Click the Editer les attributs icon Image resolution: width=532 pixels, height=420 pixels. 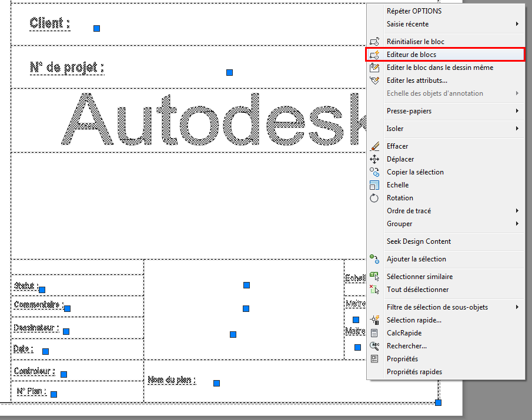tap(374, 80)
